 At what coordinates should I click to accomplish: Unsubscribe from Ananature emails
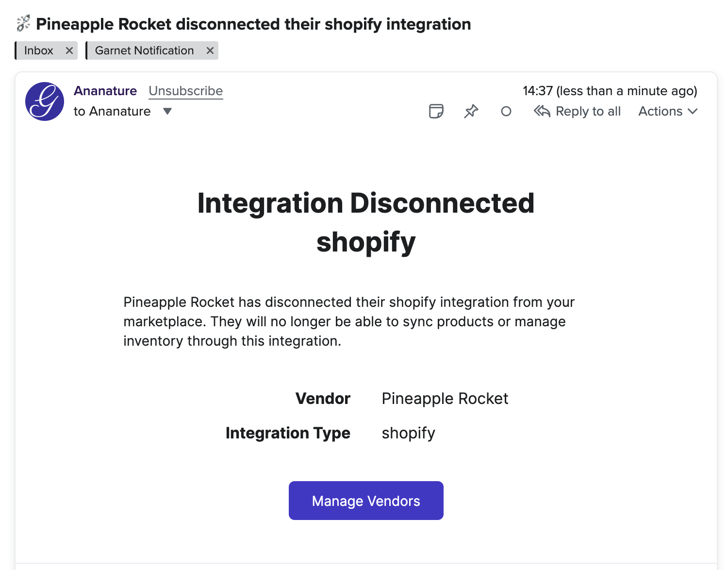pyautogui.click(x=185, y=91)
